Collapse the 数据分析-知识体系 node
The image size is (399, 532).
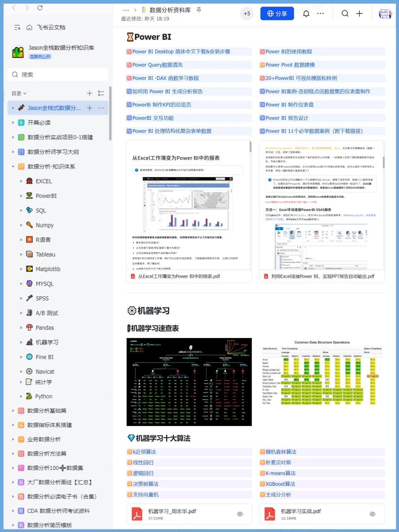(x=13, y=167)
